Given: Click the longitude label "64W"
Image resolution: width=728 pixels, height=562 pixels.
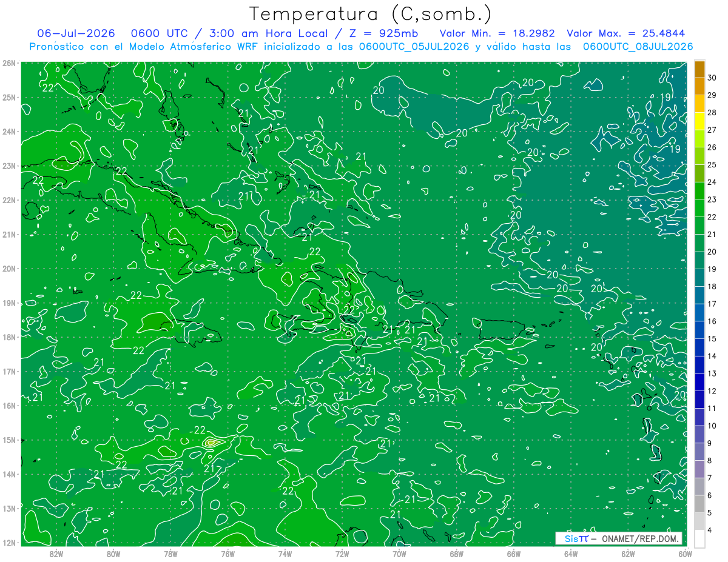Looking at the screenshot, I should [x=571, y=554].
